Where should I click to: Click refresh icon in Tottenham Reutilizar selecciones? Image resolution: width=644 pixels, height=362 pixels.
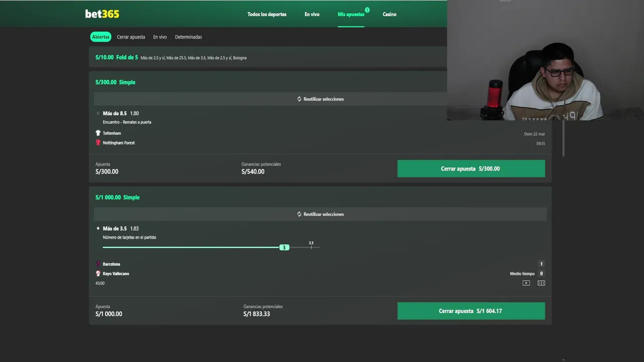[x=299, y=99]
